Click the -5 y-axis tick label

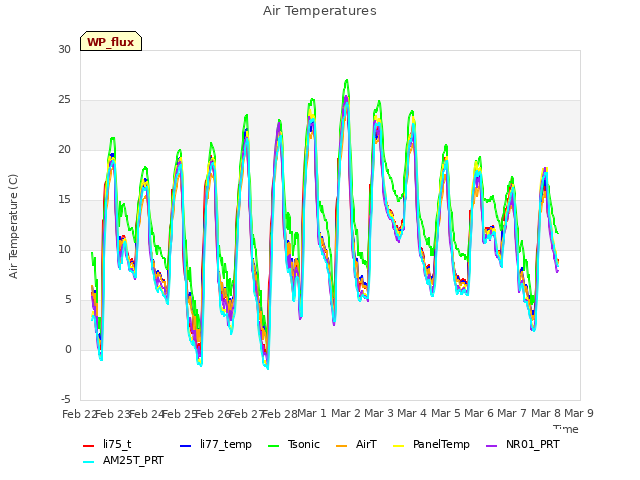66,399
